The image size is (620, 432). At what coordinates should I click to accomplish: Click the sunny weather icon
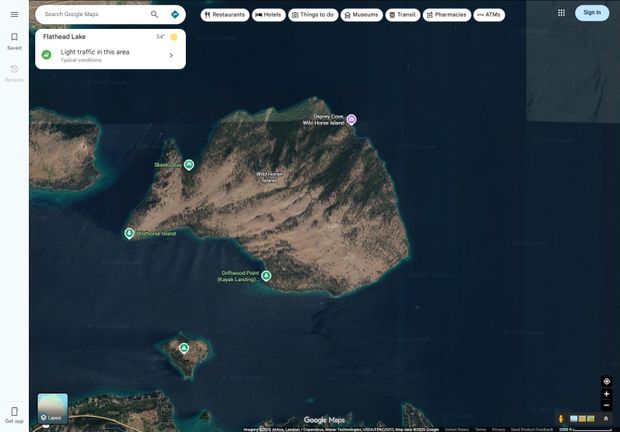click(x=174, y=37)
